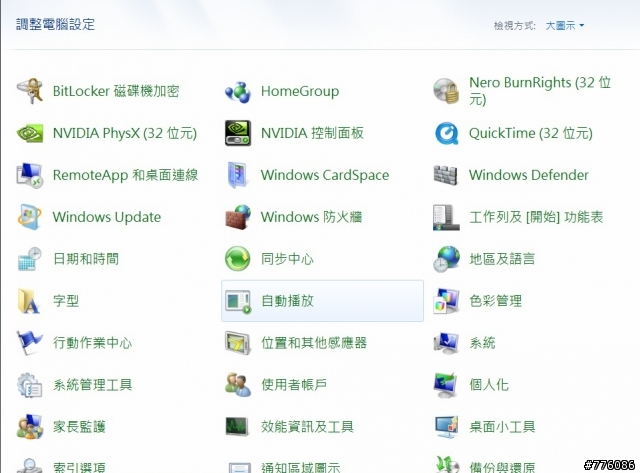Image resolution: width=640 pixels, height=473 pixels.
Task: Open the 自動播放 icon
Action: 238,301
